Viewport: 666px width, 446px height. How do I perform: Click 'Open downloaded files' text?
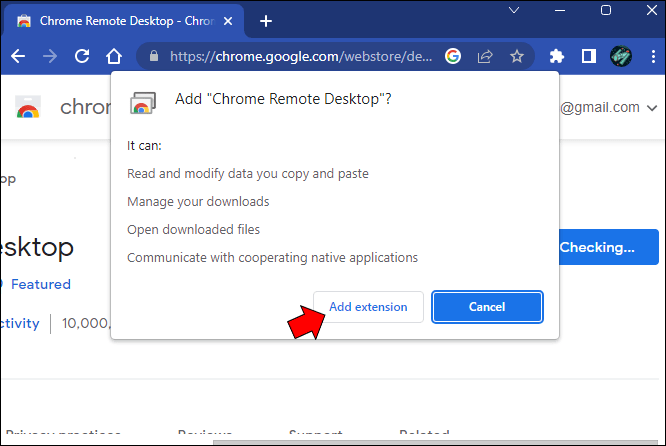(x=193, y=229)
